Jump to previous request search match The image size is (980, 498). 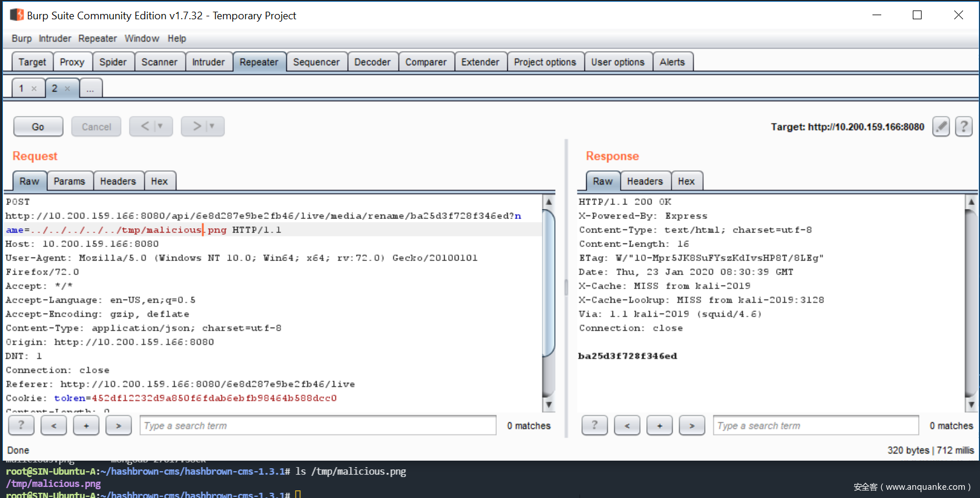pos(54,426)
